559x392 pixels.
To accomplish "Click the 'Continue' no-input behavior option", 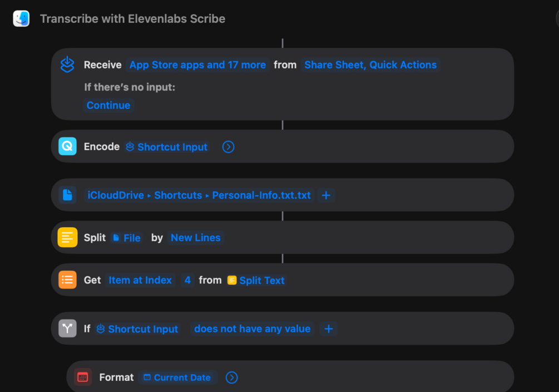I will pos(108,105).
